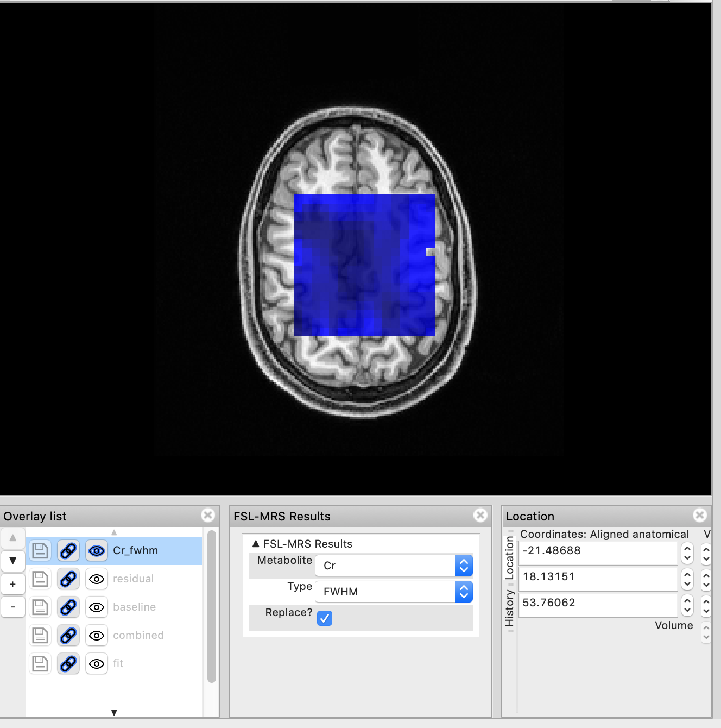Open the Type dropdown showing FWHM
Viewport: 721px width, 728px height.
click(393, 592)
